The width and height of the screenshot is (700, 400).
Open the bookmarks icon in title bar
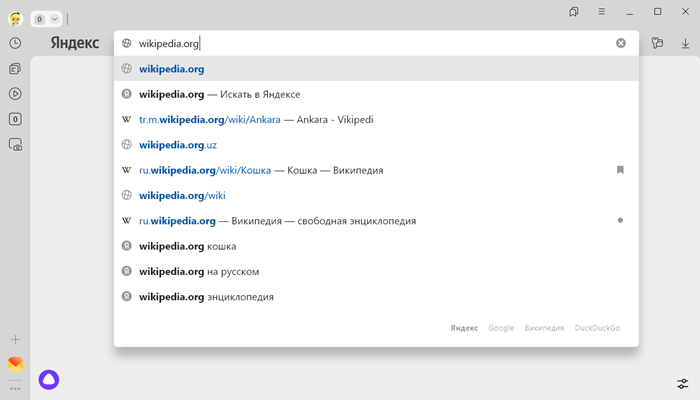pos(574,12)
